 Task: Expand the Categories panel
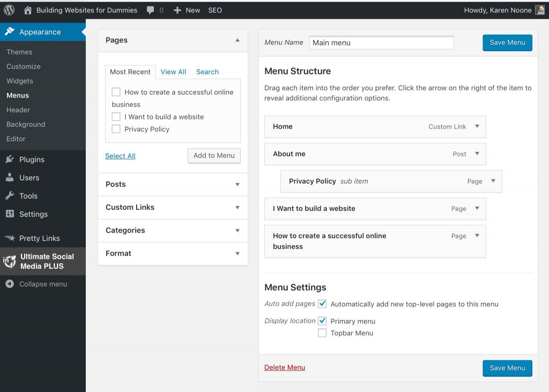tap(238, 231)
